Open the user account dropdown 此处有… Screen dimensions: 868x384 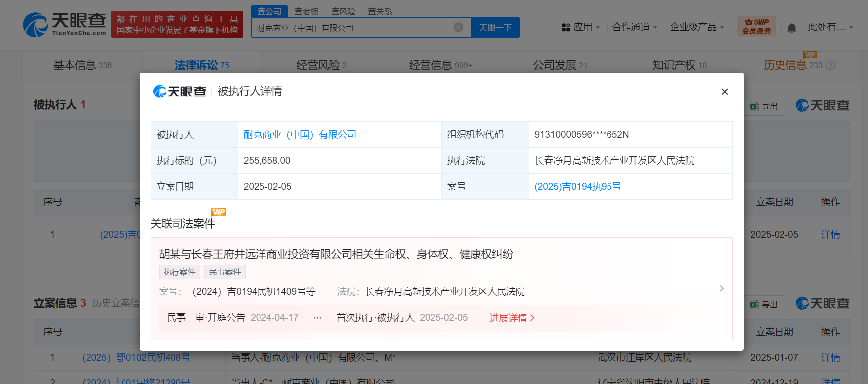point(830,27)
